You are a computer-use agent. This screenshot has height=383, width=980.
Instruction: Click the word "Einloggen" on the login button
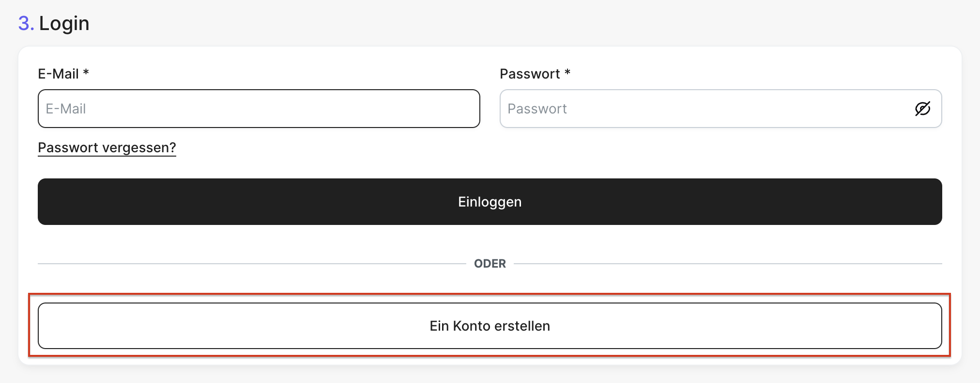[x=490, y=202]
